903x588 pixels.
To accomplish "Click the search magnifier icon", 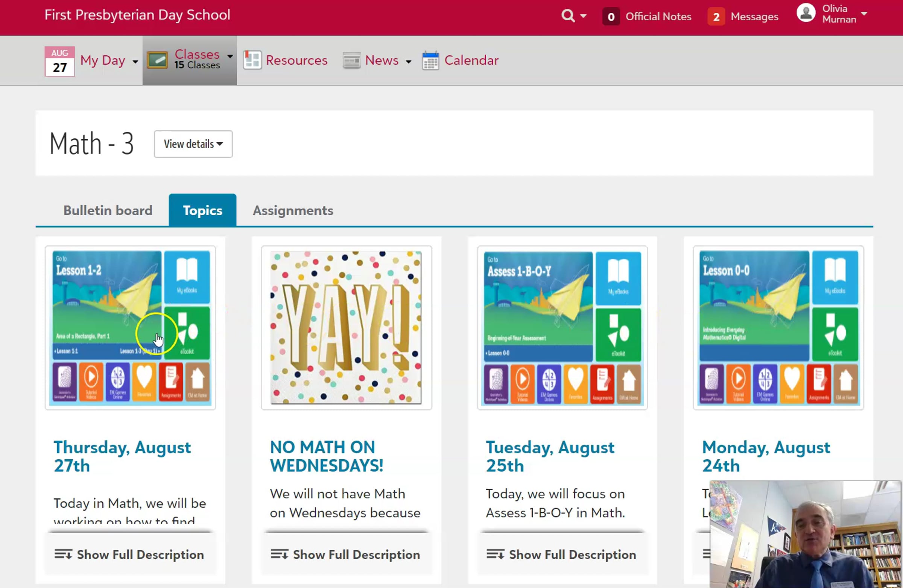I will [x=568, y=16].
